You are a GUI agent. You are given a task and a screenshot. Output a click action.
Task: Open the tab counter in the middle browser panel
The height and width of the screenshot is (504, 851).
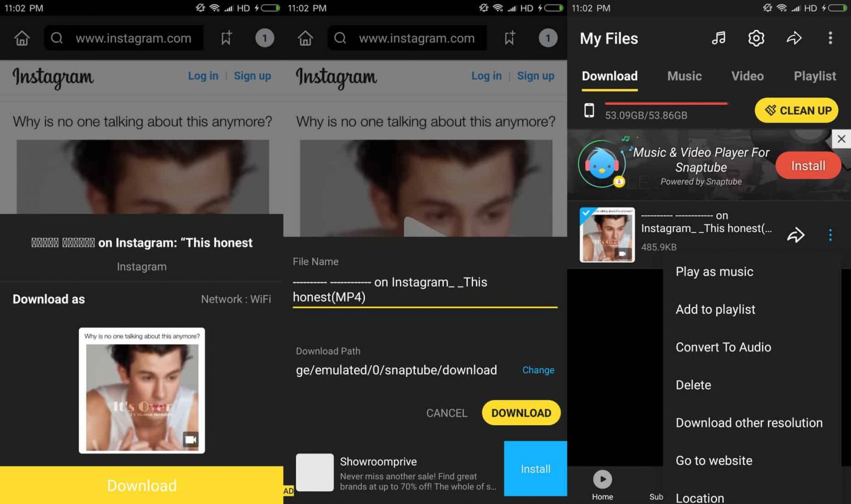coord(548,38)
